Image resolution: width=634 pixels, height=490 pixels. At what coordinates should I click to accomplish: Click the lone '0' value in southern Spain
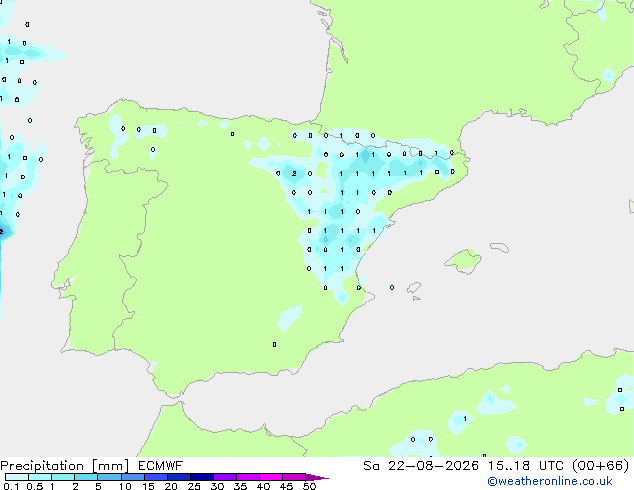click(x=275, y=344)
